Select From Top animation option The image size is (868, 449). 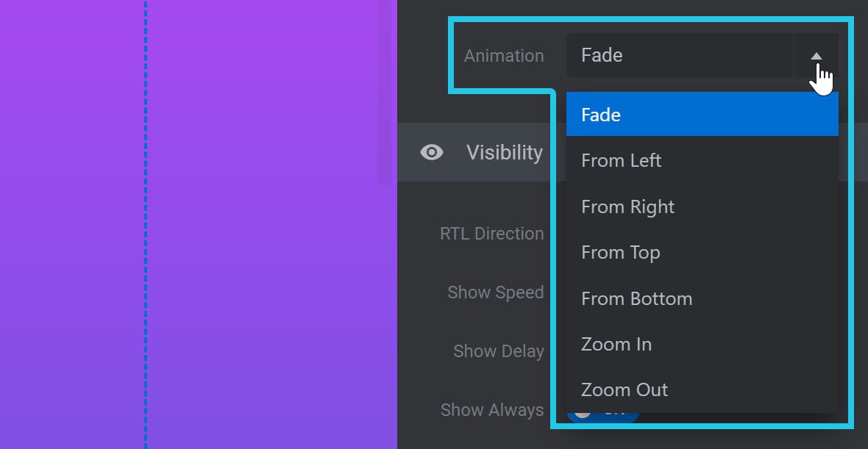[702, 252]
